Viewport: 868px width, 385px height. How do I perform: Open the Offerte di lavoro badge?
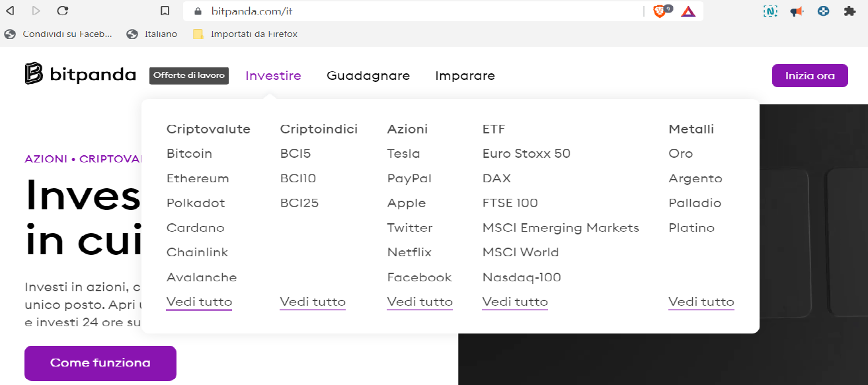click(x=190, y=75)
